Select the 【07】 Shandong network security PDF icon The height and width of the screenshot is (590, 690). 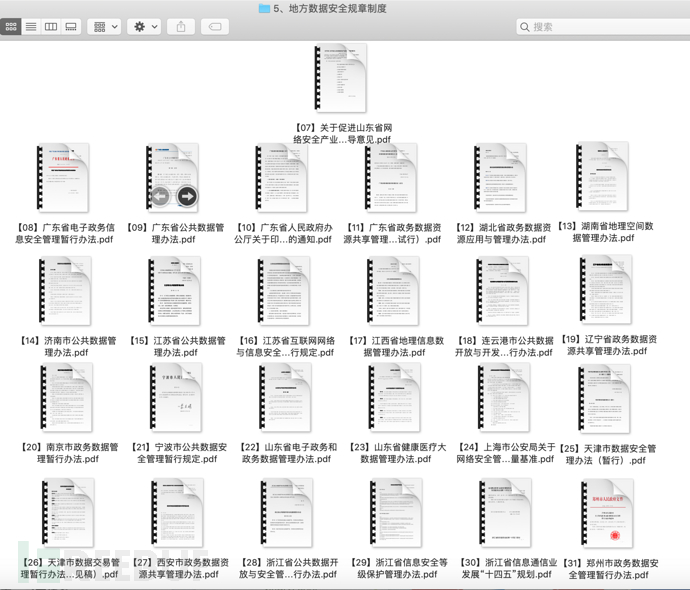[x=342, y=79]
